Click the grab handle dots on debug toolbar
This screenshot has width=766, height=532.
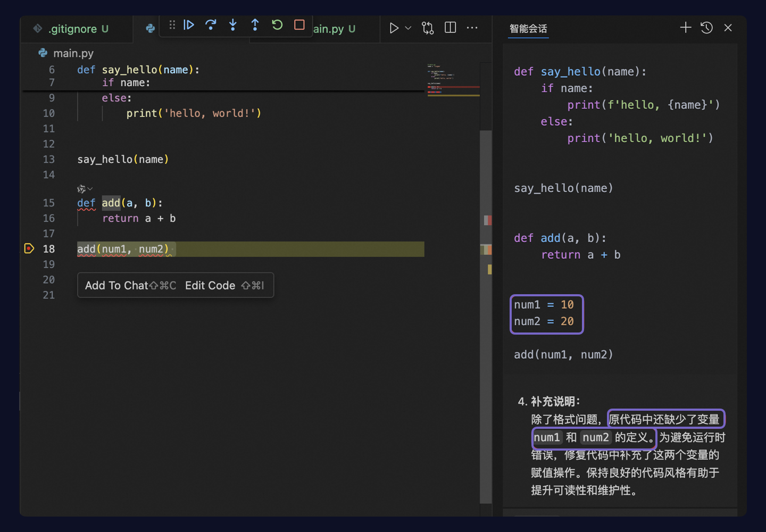[x=171, y=24]
